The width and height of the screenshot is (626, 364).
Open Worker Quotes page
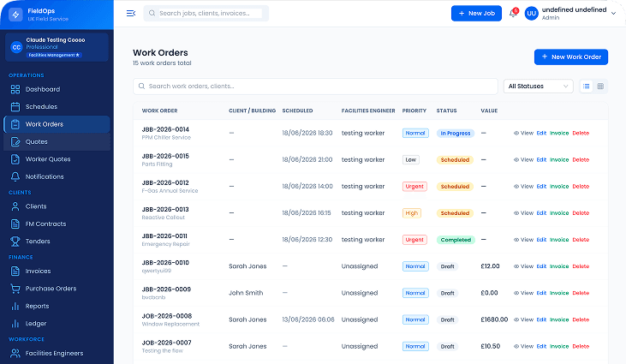(57, 159)
